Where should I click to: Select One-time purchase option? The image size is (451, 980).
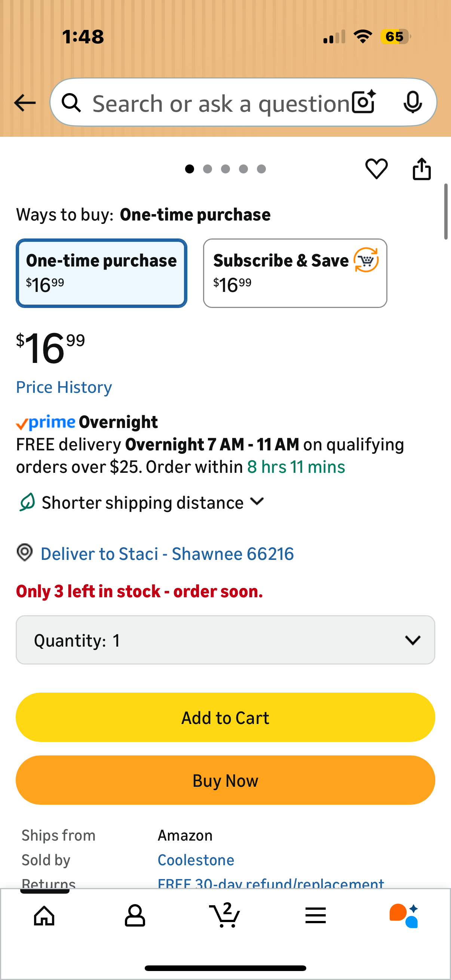[x=101, y=273]
